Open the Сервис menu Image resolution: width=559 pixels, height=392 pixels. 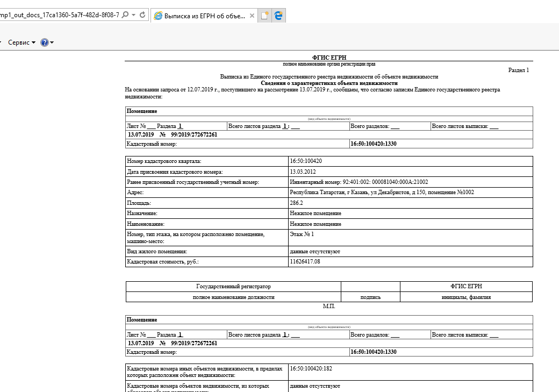point(21,42)
